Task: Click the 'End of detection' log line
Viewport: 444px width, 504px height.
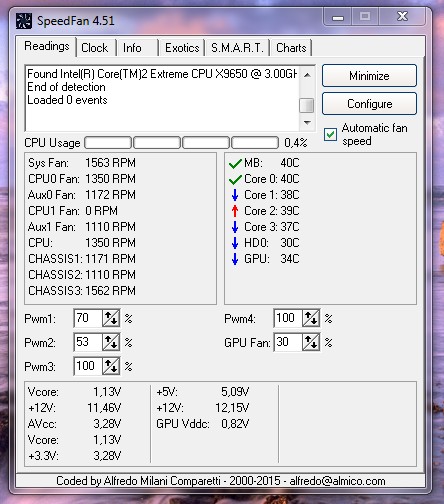Action: 66,87
